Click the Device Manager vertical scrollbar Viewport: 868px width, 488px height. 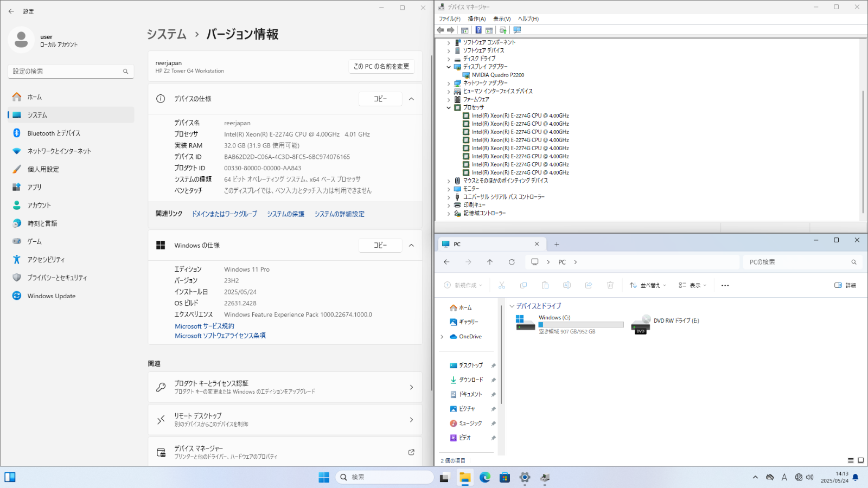point(863,152)
